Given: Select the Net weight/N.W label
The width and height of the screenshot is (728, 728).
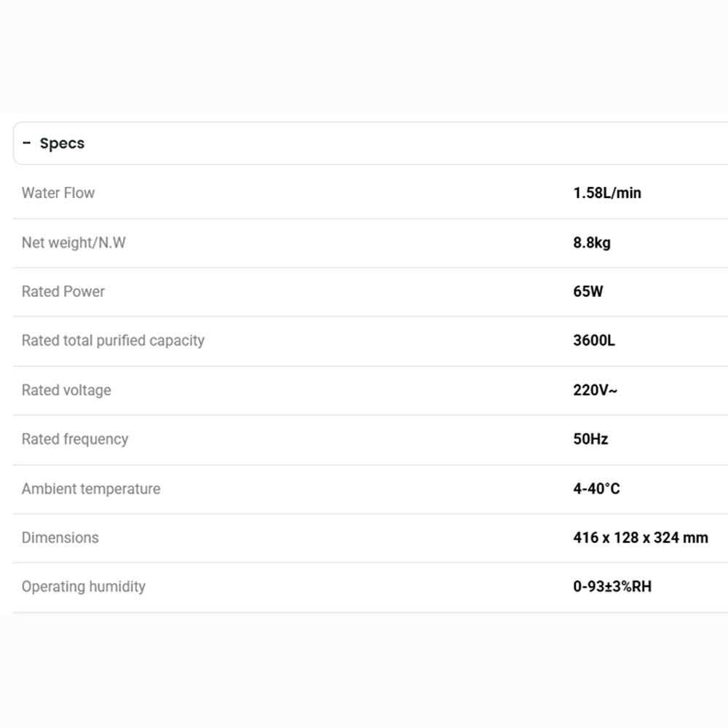Looking at the screenshot, I should 74,242.
